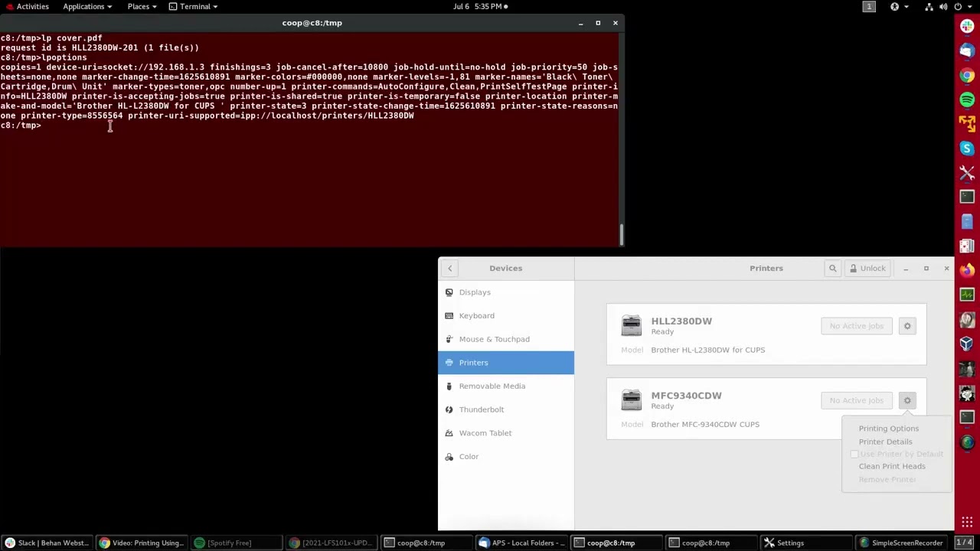Open the Places menu

click(142, 6)
